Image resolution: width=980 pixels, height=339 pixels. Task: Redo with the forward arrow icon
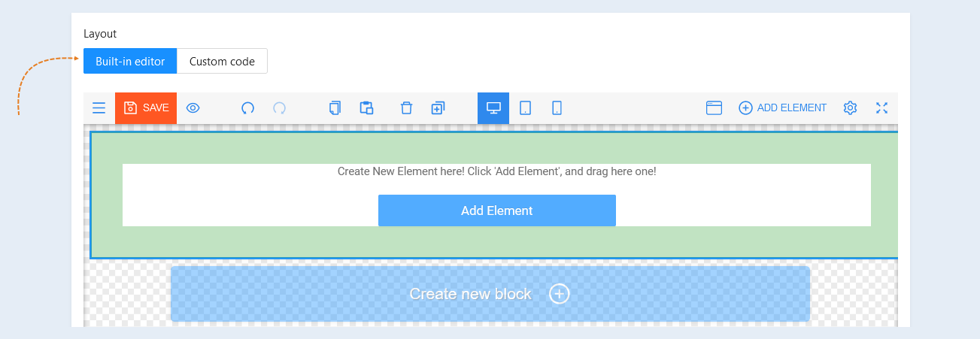coord(279,108)
